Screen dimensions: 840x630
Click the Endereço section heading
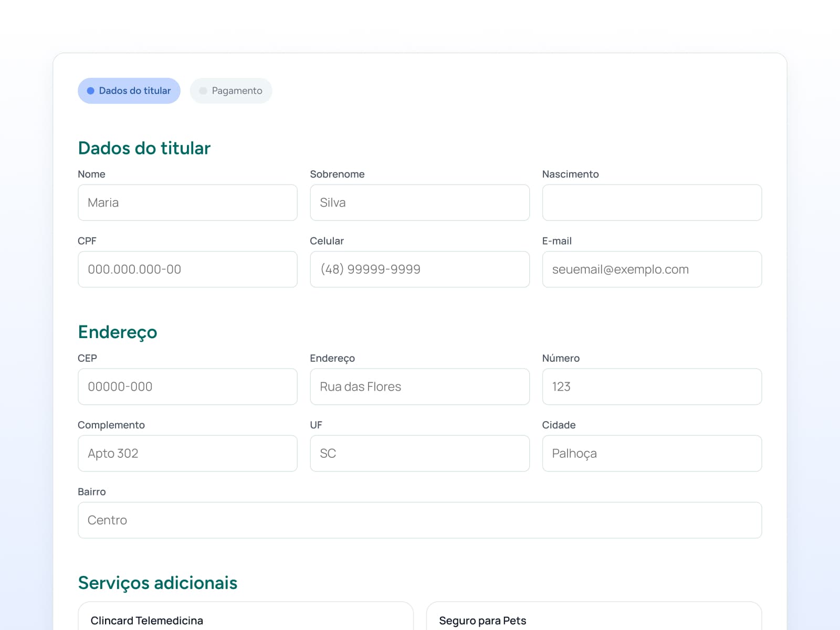point(118,332)
